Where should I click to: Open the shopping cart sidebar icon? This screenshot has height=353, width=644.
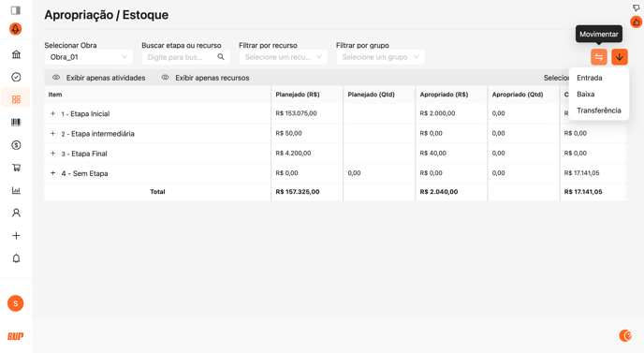(x=16, y=168)
